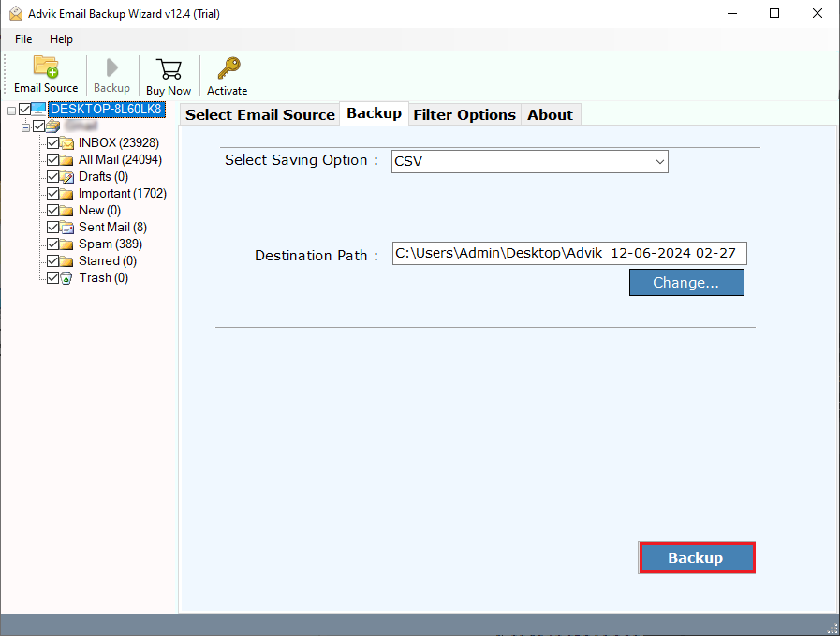Viewport: 840px width, 636px height.
Task: Uncheck the Starred (0) checkbox
Action: (52, 261)
